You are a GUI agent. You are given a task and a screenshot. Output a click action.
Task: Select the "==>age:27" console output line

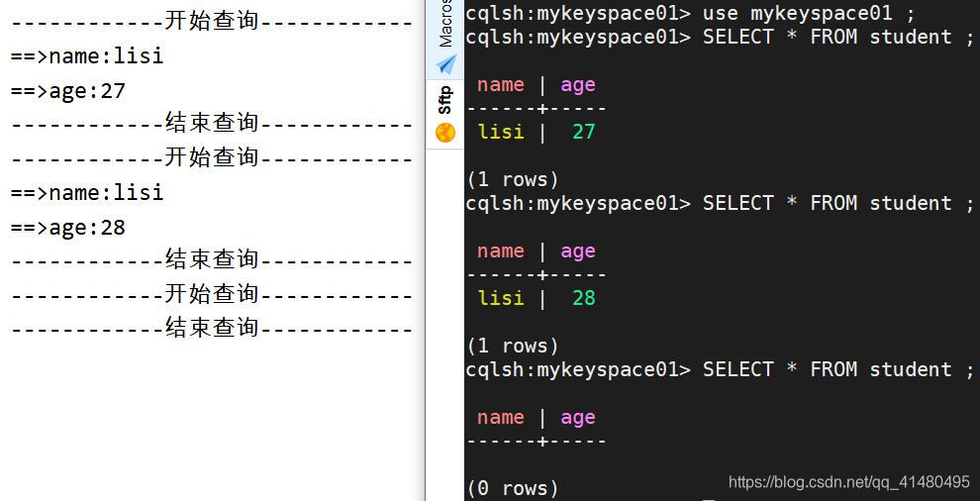pos(68,91)
